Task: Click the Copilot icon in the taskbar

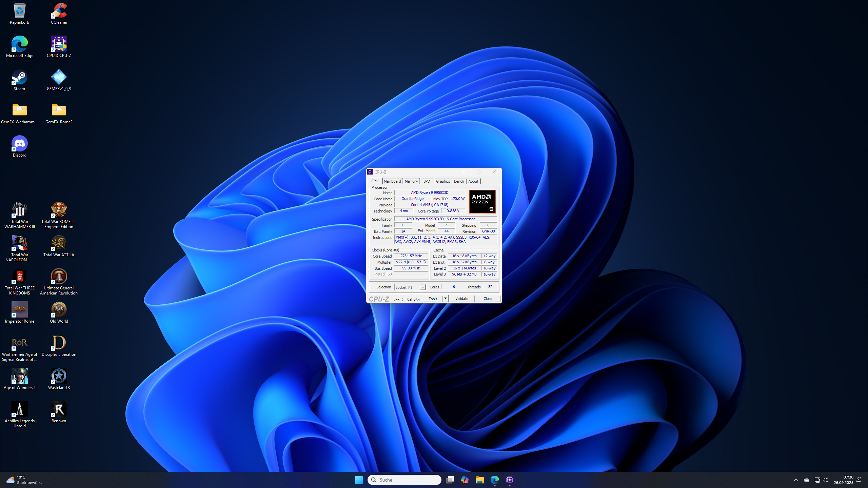Action: coord(465,480)
